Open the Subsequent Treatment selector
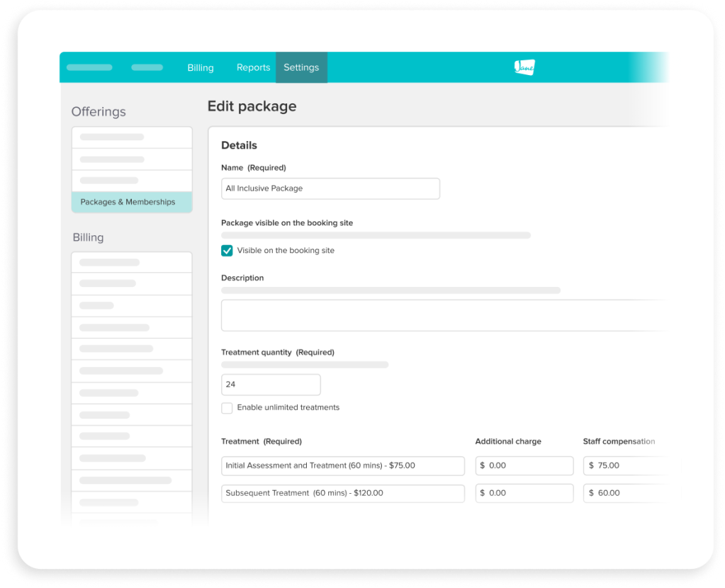The image size is (725, 588). click(343, 493)
